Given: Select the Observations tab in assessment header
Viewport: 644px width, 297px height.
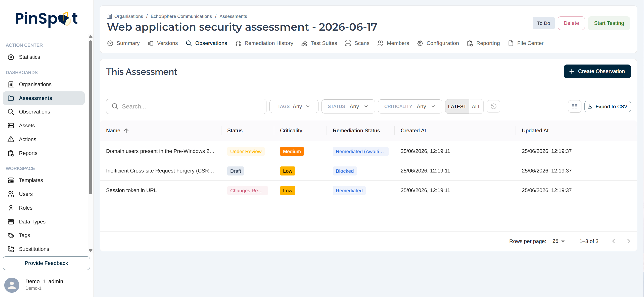Looking at the screenshot, I should click(206, 43).
